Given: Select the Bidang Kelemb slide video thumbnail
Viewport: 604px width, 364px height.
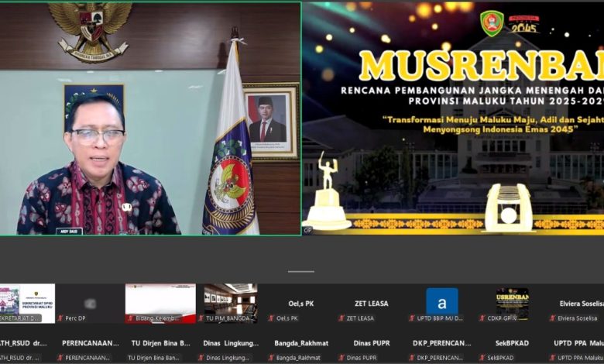Looking at the screenshot, I should 160,300.
